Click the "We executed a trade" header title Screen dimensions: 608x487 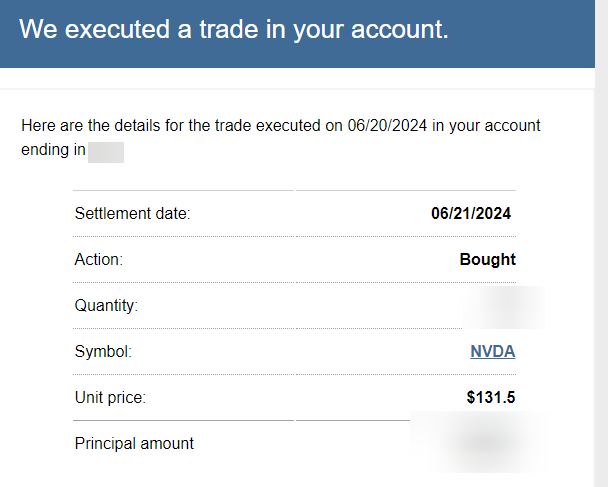coord(233,29)
